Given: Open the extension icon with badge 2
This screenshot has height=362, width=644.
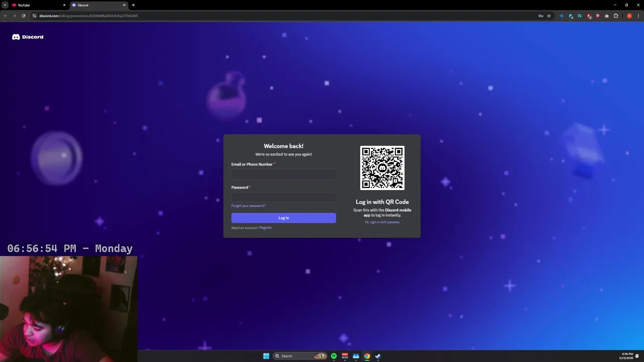Looking at the screenshot, I should [571, 16].
